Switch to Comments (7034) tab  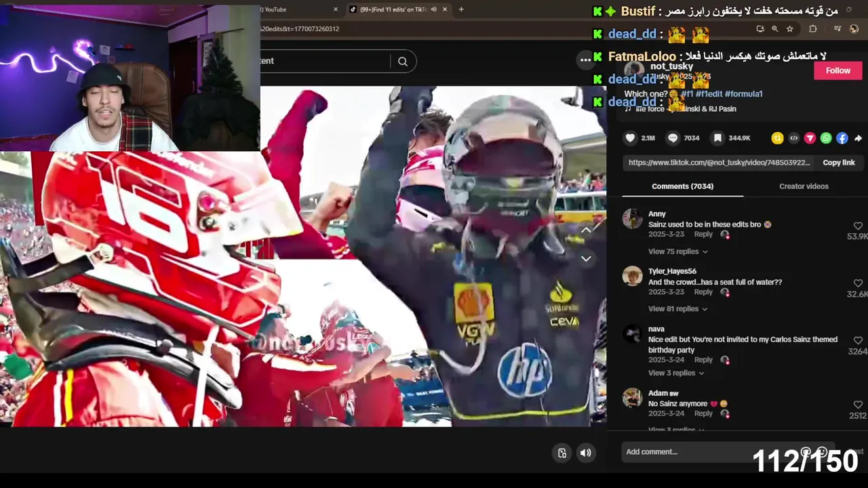682,186
